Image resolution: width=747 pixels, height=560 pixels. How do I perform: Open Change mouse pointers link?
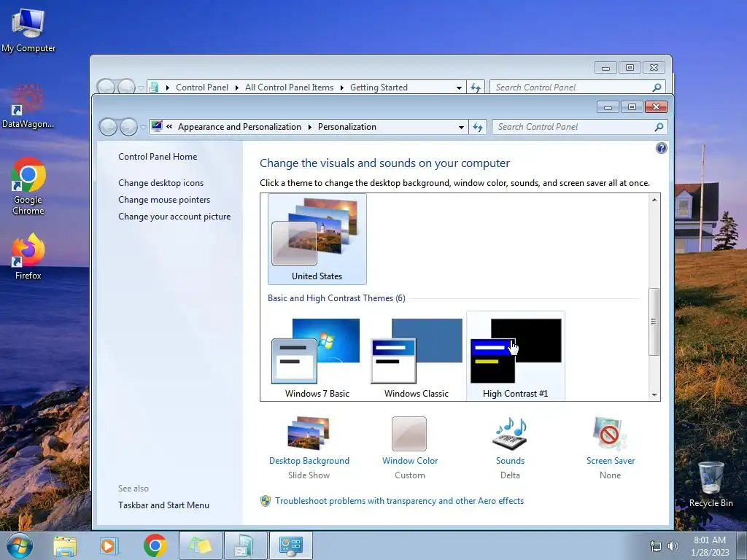click(x=164, y=200)
